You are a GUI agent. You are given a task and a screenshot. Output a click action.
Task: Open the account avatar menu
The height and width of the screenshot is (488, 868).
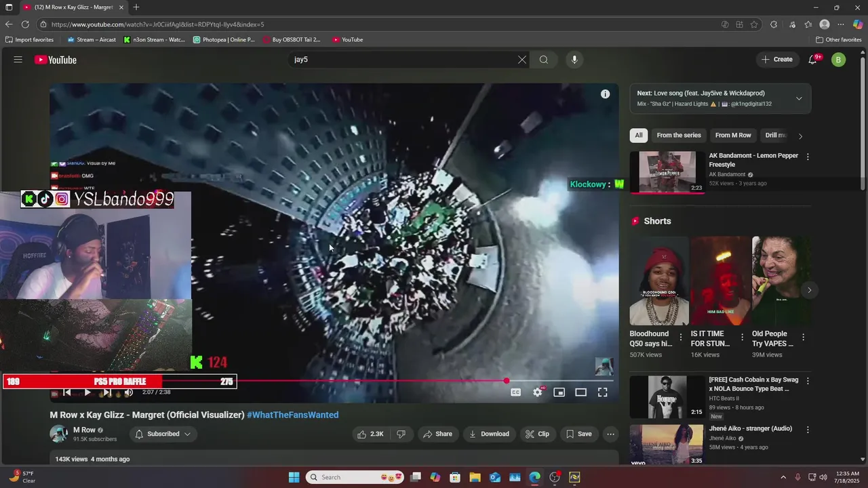click(x=839, y=60)
